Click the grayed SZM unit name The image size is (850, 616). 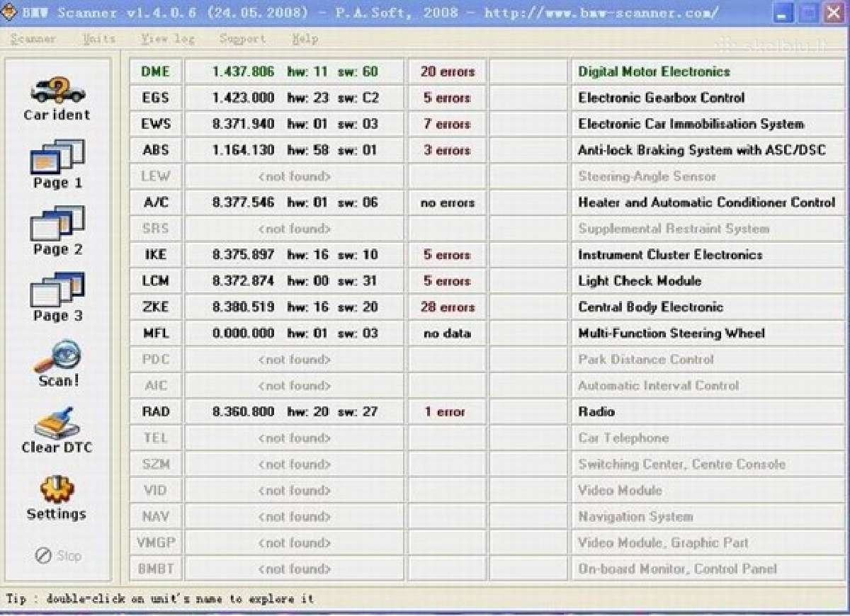pyautogui.click(x=156, y=464)
